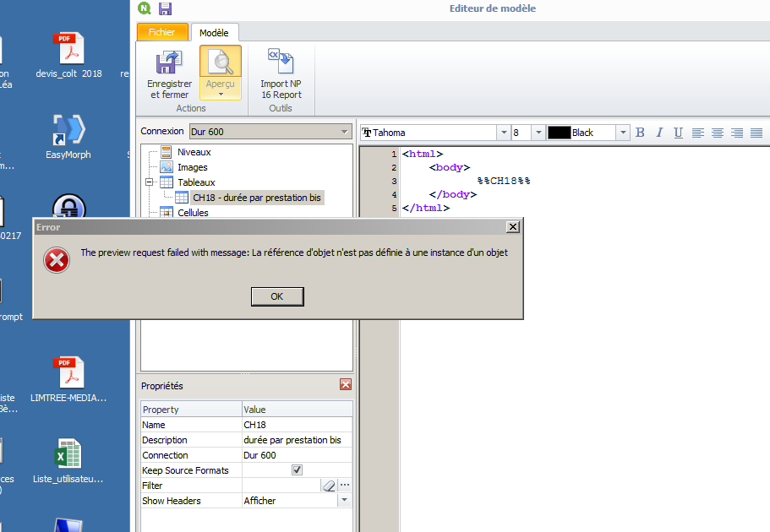Click the Images node icon
The image size is (770, 532).
(167, 167)
